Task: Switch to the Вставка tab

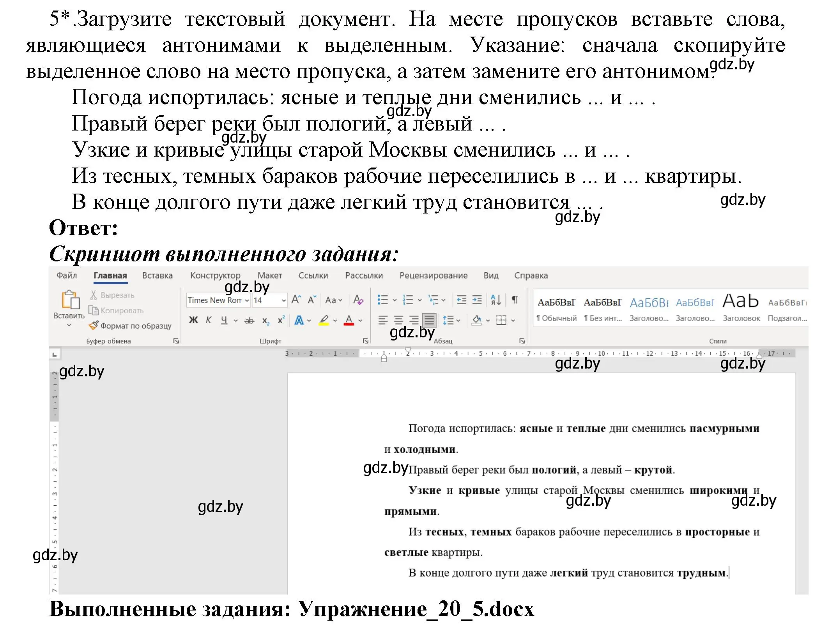Action: [x=157, y=275]
